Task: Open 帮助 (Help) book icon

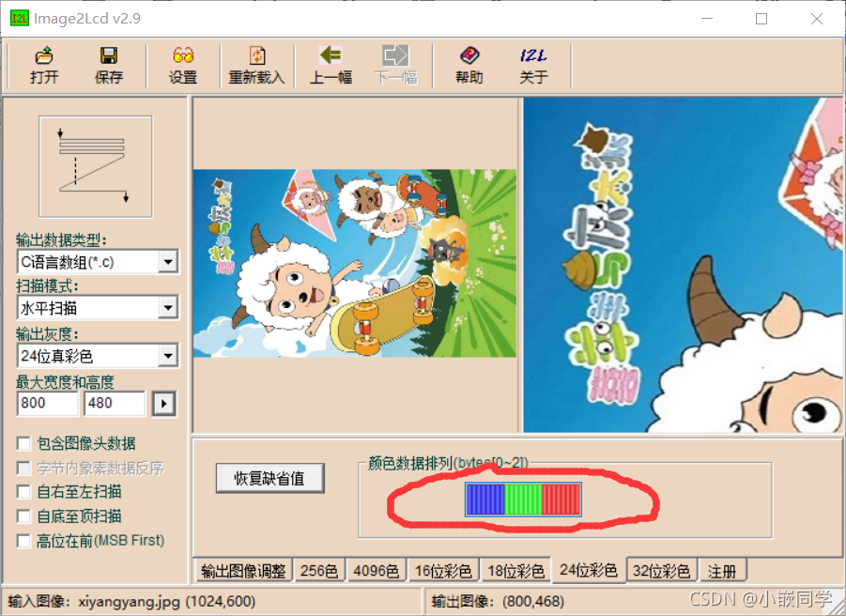Action: [469, 55]
